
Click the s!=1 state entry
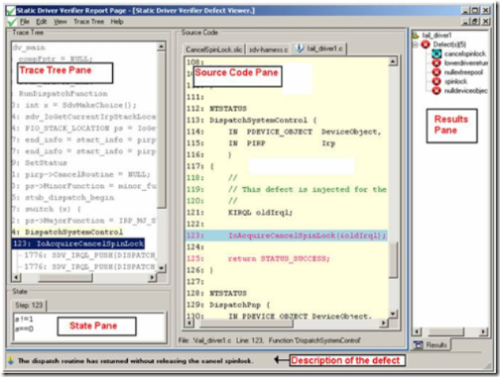(x=24, y=319)
